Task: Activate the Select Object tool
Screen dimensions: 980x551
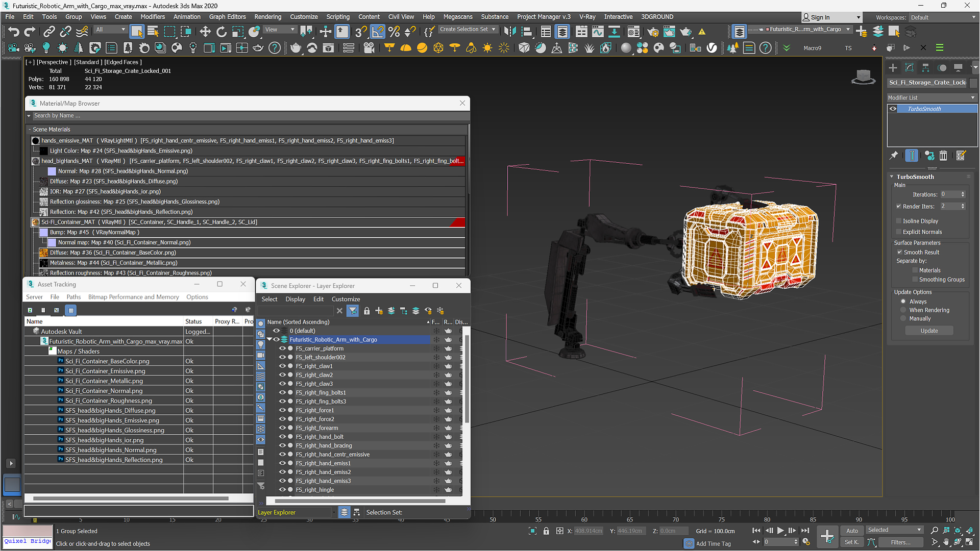Action: [x=137, y=32]
